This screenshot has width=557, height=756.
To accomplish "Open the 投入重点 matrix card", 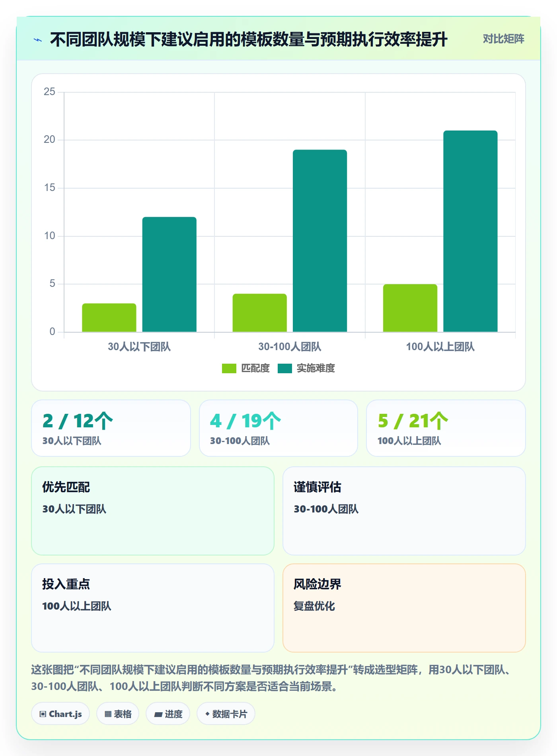I will [x=153, y=608].
